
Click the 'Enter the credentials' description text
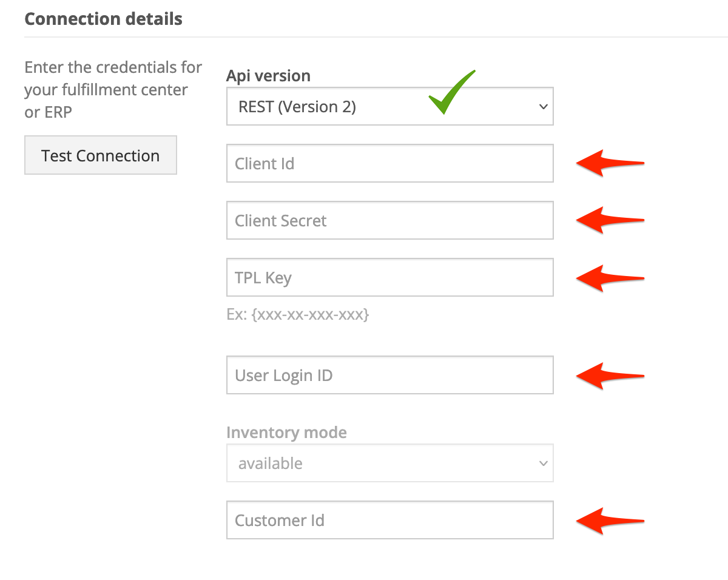coord(113,90)
